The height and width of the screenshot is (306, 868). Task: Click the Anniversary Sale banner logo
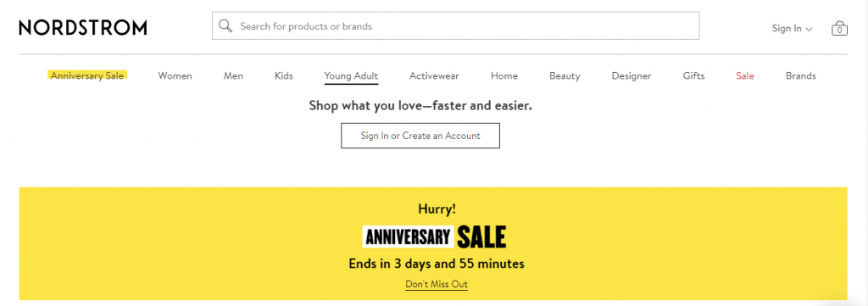435,236
